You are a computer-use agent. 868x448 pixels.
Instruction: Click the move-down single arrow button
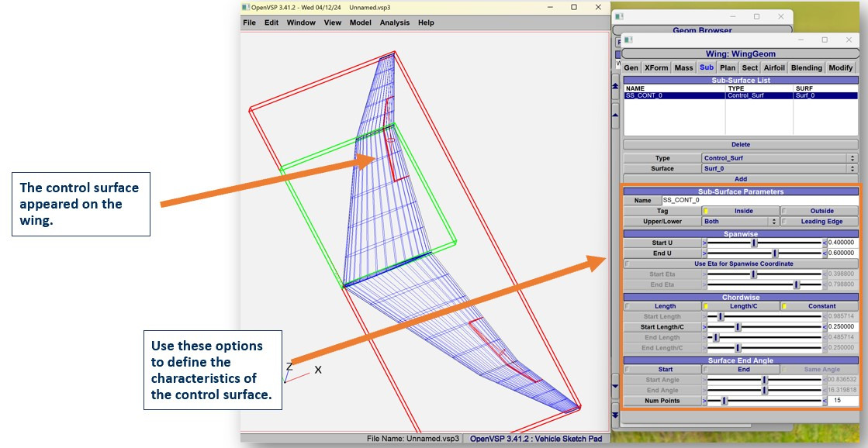(x=616, y=385)
